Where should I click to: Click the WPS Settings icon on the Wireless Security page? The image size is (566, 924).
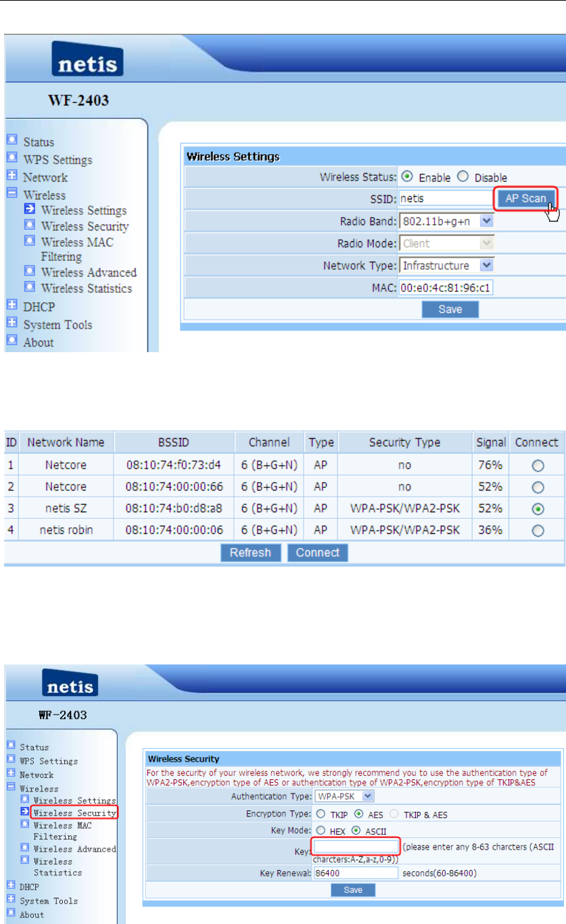tap(11, 760)
